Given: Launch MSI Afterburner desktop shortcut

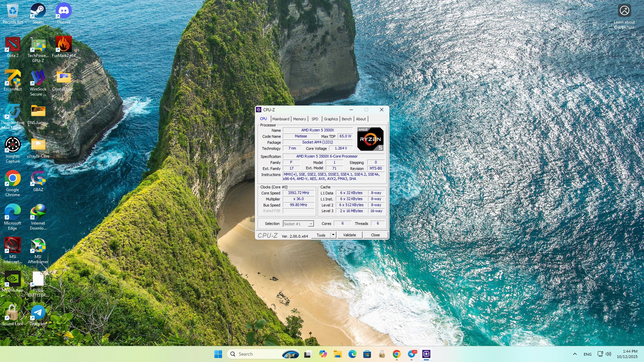Looking at the screenshot, I should pyautogui.click(x=38, y=246).
